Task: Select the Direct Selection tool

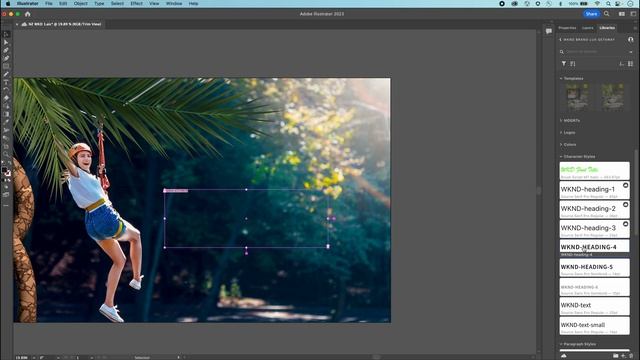Action: [6, 42]
